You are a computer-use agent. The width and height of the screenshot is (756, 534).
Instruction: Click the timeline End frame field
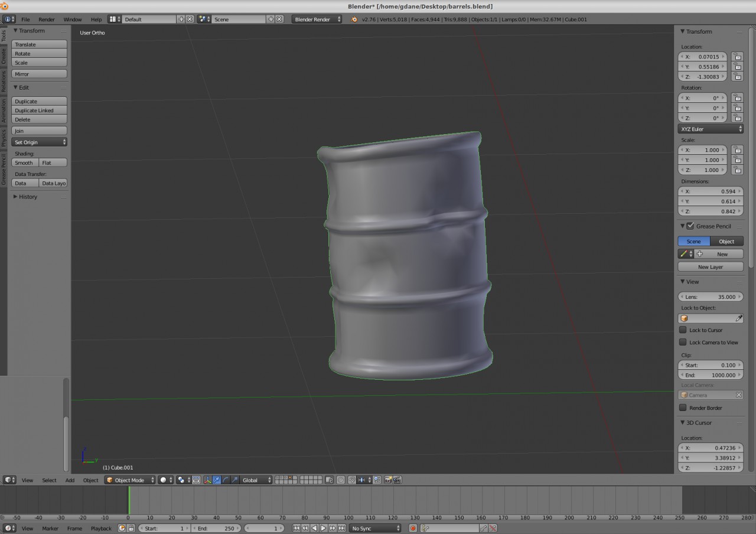click(x=216, y=528)
